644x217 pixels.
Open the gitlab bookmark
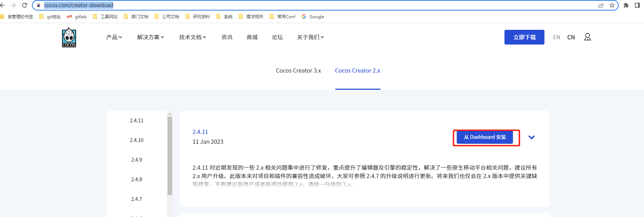[x=77, y=16]
